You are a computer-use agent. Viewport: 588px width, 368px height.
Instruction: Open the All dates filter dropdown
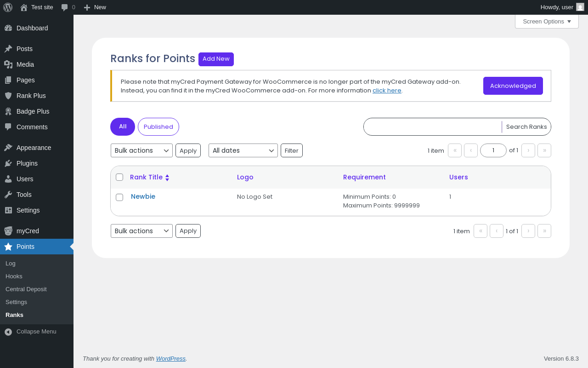pyautogui.click(x=243, y=150)
